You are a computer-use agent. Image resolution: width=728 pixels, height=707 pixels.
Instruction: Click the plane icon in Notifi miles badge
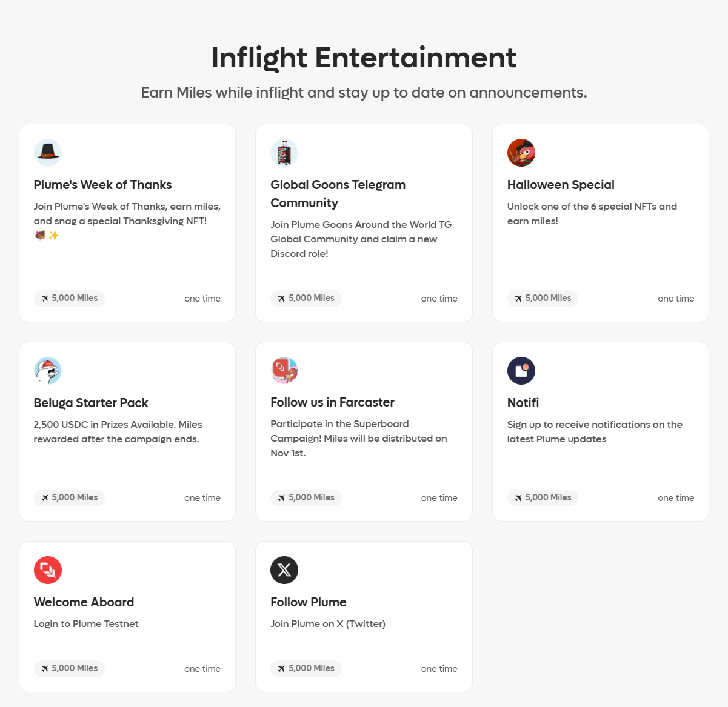[x=518, y=498]
